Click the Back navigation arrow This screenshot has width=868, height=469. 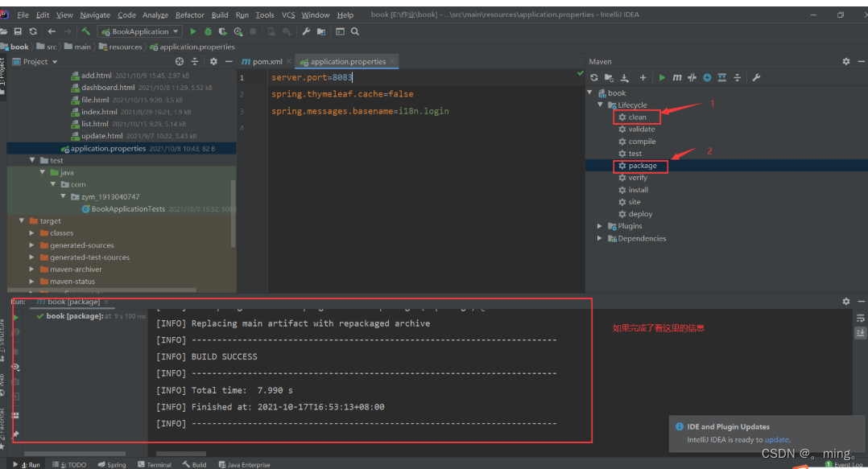[x=52, y=31]
